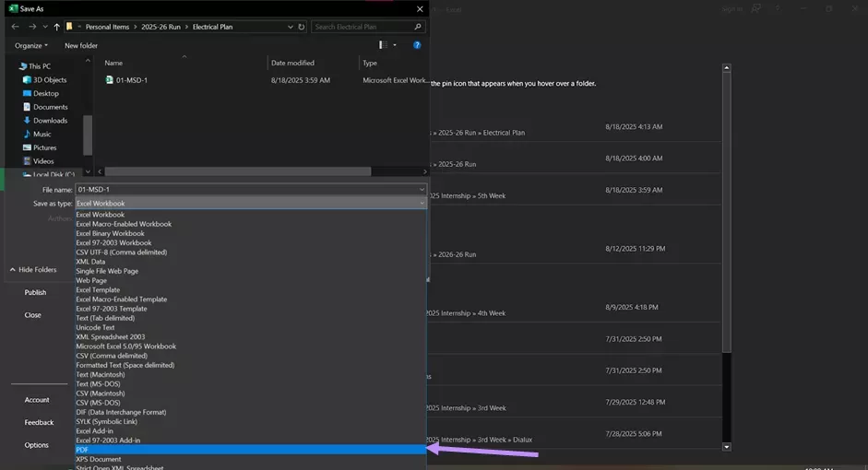Select DIF (Data Interchange Format)

(x=251, y=412)
